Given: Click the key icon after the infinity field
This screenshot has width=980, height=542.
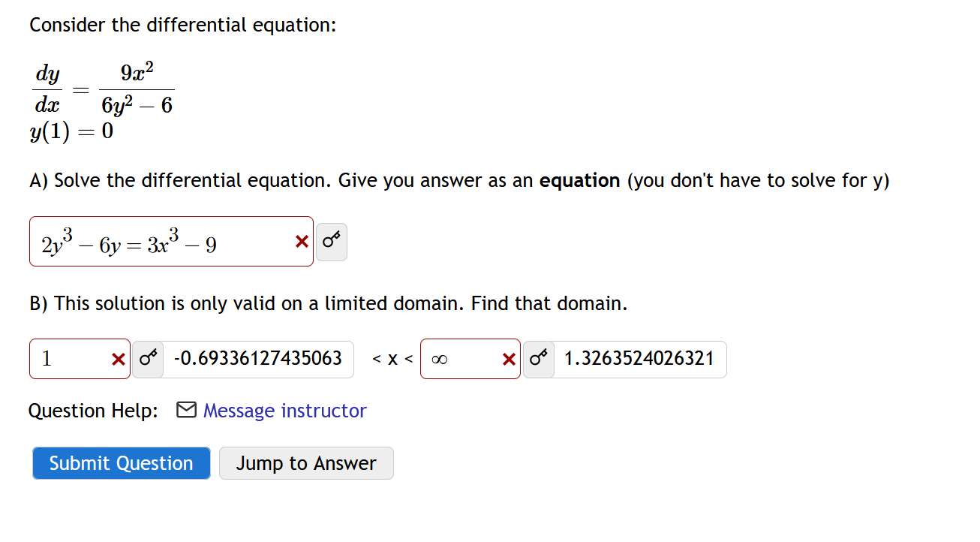Looking at the screenshot, I should coord(538,359).
